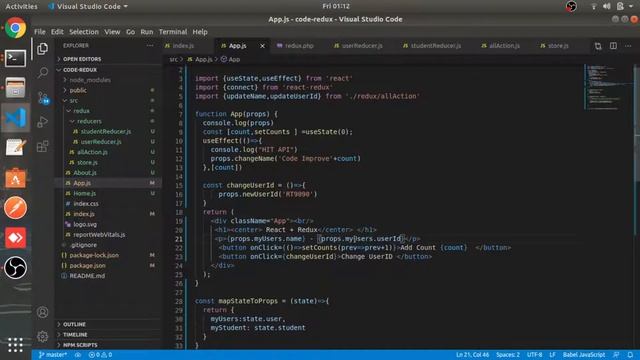Open the Run and Debug view
640x360 pixels.
point(42,122)
